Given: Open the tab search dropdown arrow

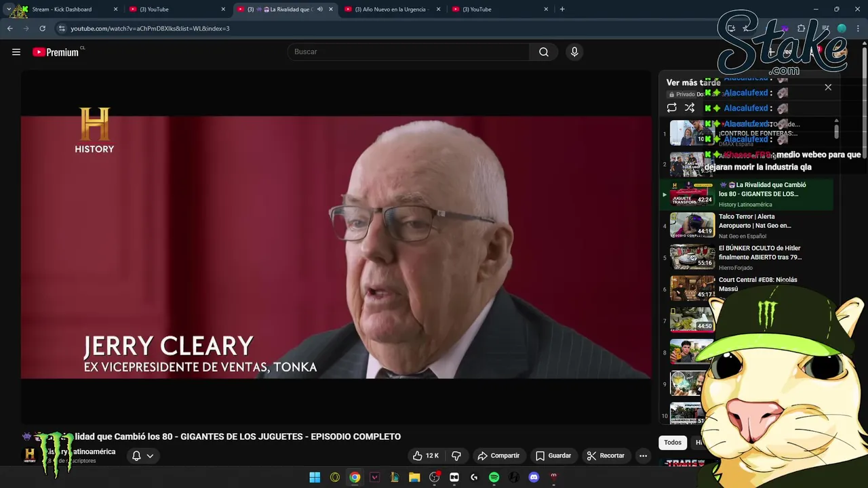Looking at the screenshot, I should (8, 9).
